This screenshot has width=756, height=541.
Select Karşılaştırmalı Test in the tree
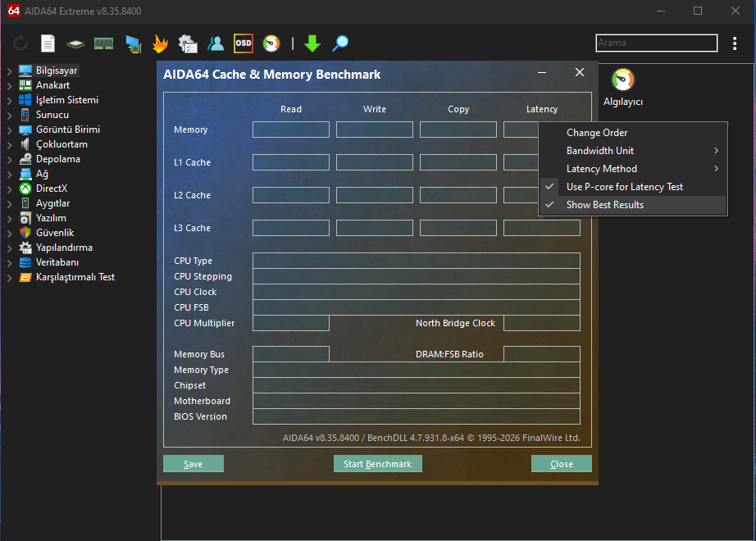point(75,277)
